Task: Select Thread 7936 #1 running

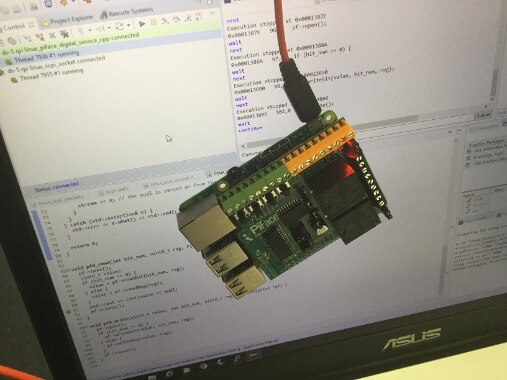Action: pyautogui.click(x=46, y=56)
